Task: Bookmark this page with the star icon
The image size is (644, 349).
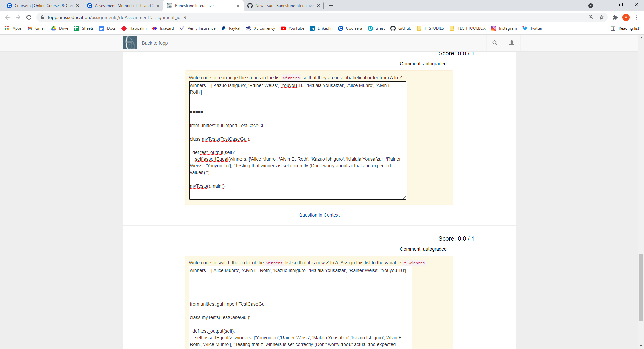Action: pos(602,17)
